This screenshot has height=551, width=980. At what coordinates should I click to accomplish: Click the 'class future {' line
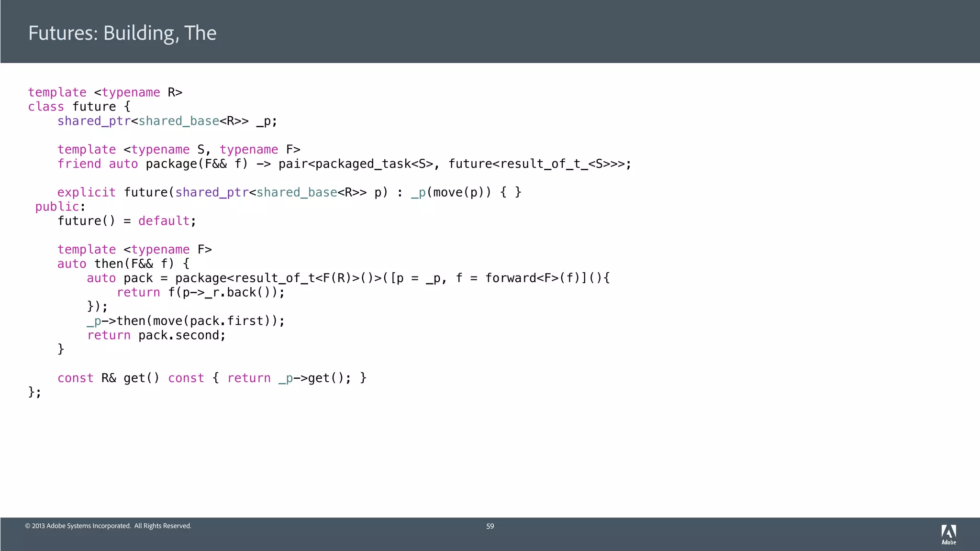coord(79,107)
